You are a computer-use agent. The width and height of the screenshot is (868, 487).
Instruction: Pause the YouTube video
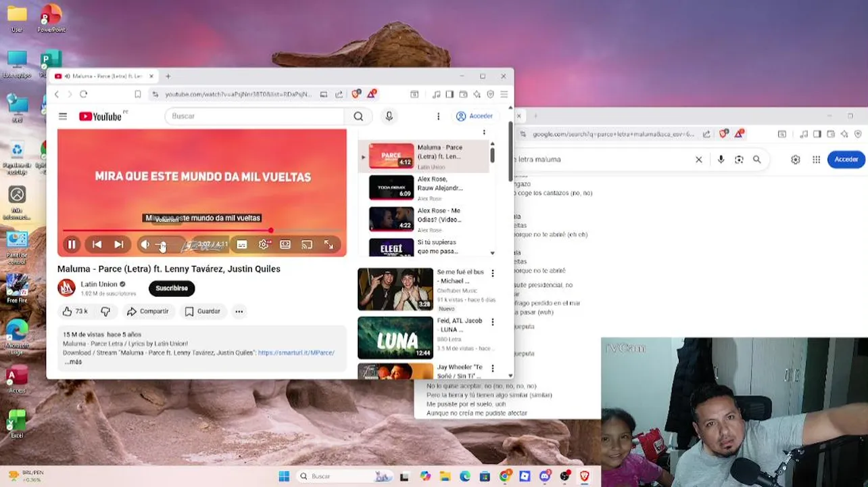pos(72,245)
